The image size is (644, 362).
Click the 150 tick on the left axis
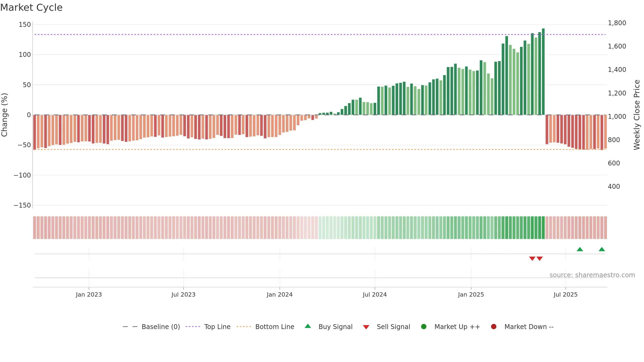click(x=25, y=25)
